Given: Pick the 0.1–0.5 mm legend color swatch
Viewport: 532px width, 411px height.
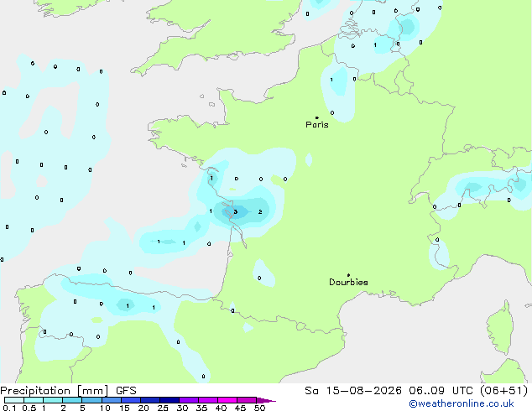Looking at the screenshot, I should pyautogui.click(x=14, y=400).
